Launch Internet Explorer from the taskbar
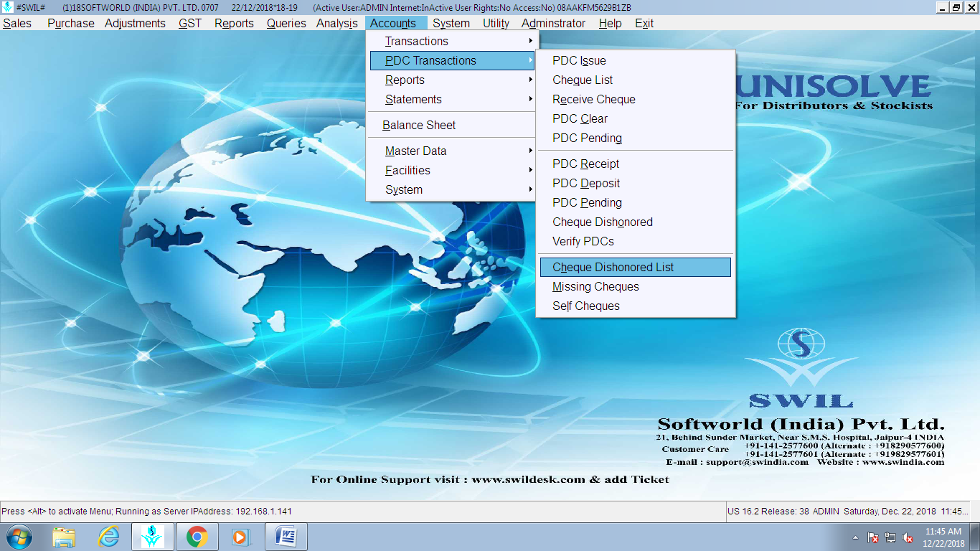Viewport: 980px width, 551px height. (x=108, y=537)
